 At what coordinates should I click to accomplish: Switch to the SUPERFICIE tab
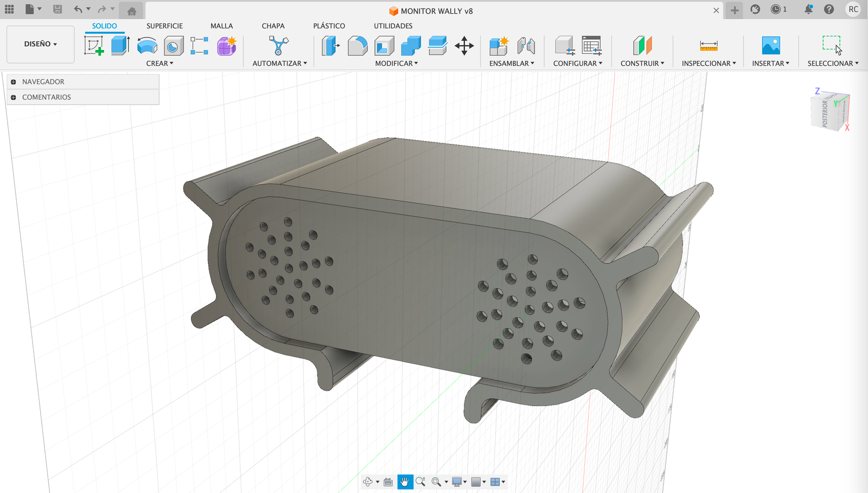click(x=164, y=26)
